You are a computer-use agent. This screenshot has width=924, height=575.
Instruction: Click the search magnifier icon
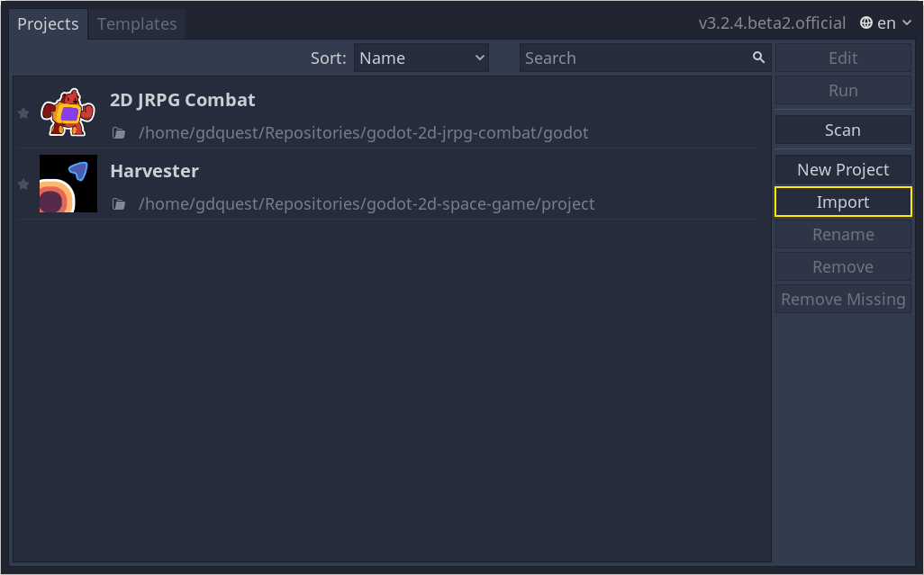point(758,58)
